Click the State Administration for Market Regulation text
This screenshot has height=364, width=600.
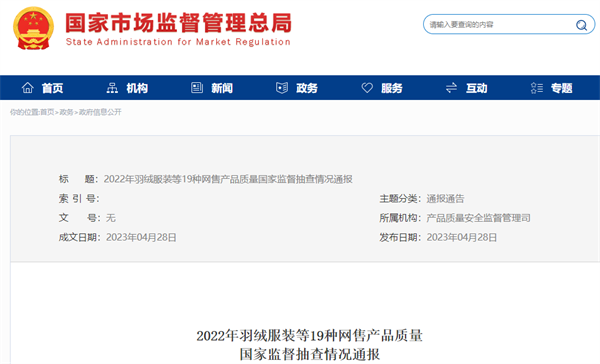[x=178, y=42]
